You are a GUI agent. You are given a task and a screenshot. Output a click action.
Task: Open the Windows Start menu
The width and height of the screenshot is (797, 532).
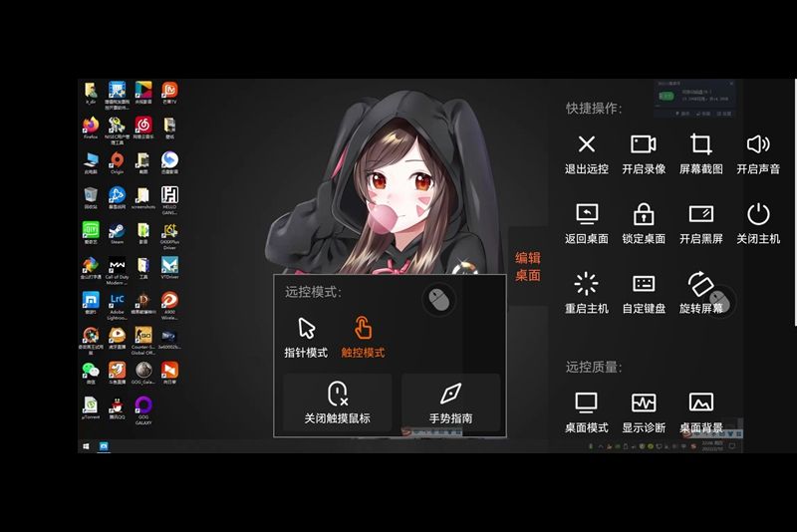(x=86, y=446)
